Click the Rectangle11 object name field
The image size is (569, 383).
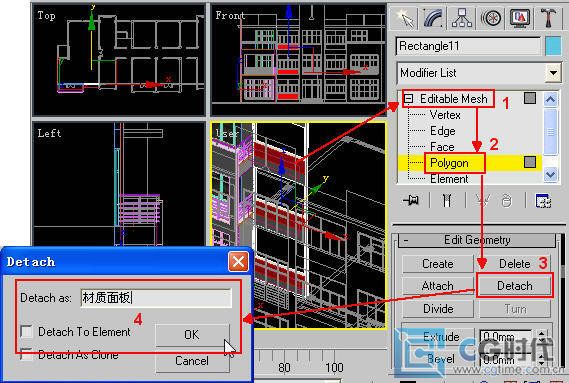[x=468, y=46]
